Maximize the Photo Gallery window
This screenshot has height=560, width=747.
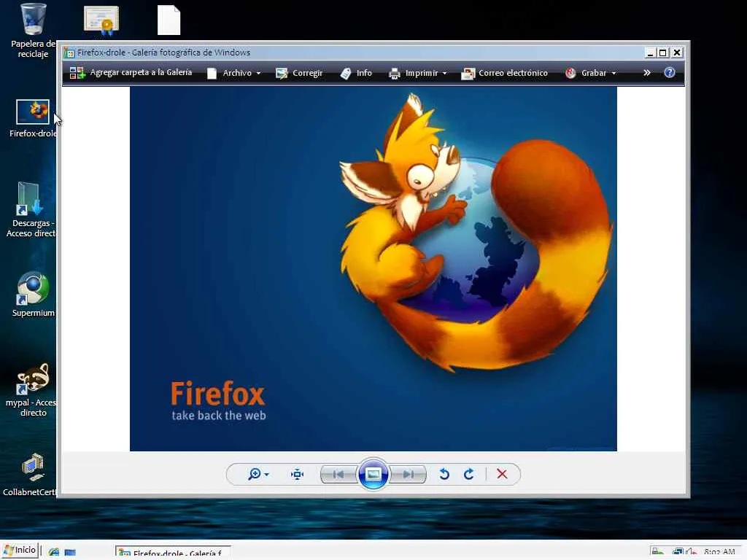pyautogui.click(x=662, y=52)
